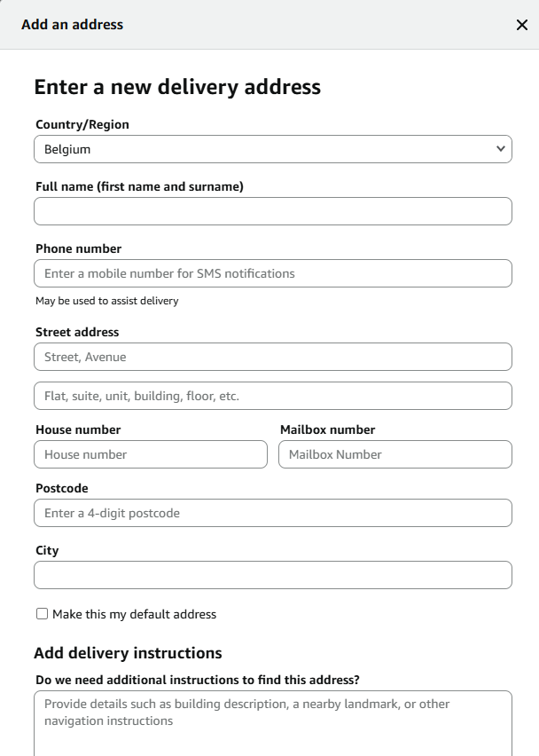Click the 'Postcode' field label

pyautogui.click(x=62, y=488)
